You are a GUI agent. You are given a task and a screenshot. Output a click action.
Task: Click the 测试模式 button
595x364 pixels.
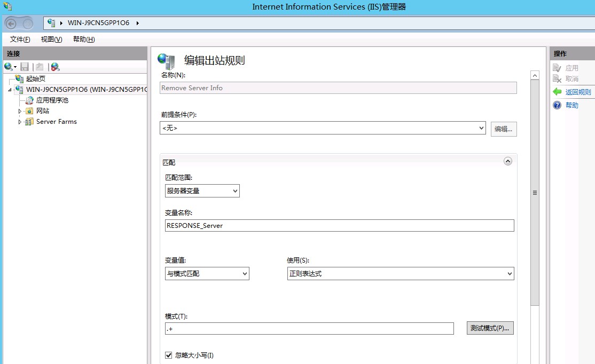(490, 328)
